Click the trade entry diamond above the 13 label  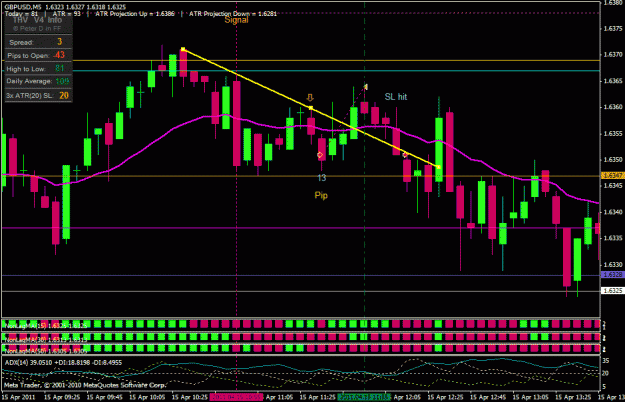(x=320, y=155)
